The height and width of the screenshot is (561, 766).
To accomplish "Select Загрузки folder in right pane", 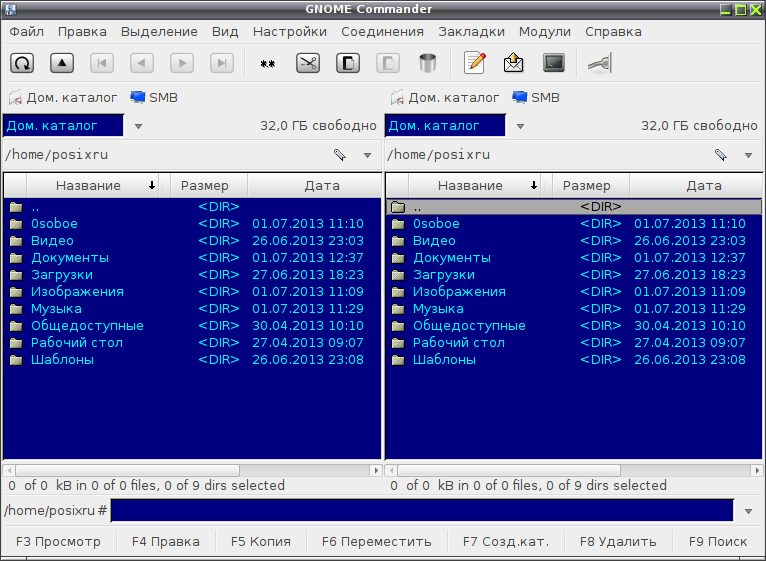I will 574,275.
